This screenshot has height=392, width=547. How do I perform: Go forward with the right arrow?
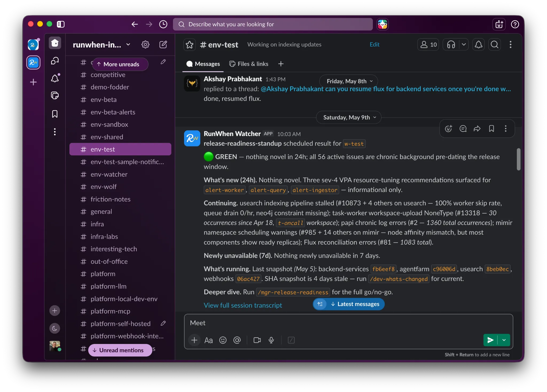tap(149, 24)
